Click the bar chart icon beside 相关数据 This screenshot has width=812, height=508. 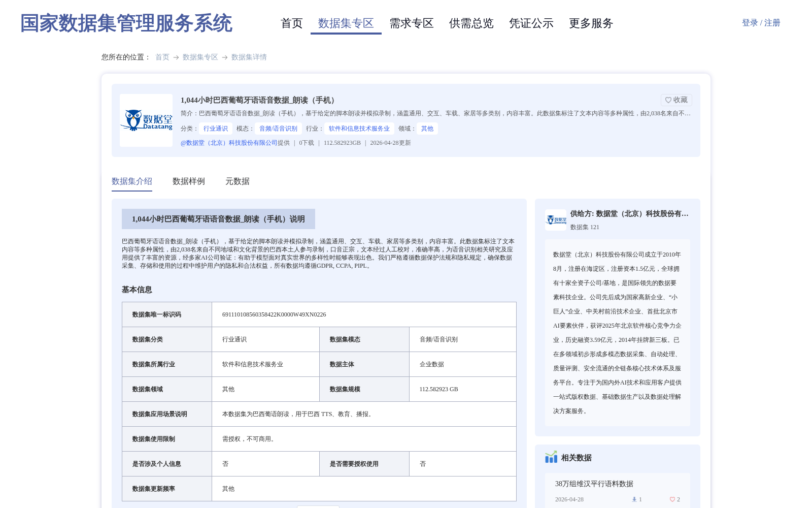[x=551, y=457]
